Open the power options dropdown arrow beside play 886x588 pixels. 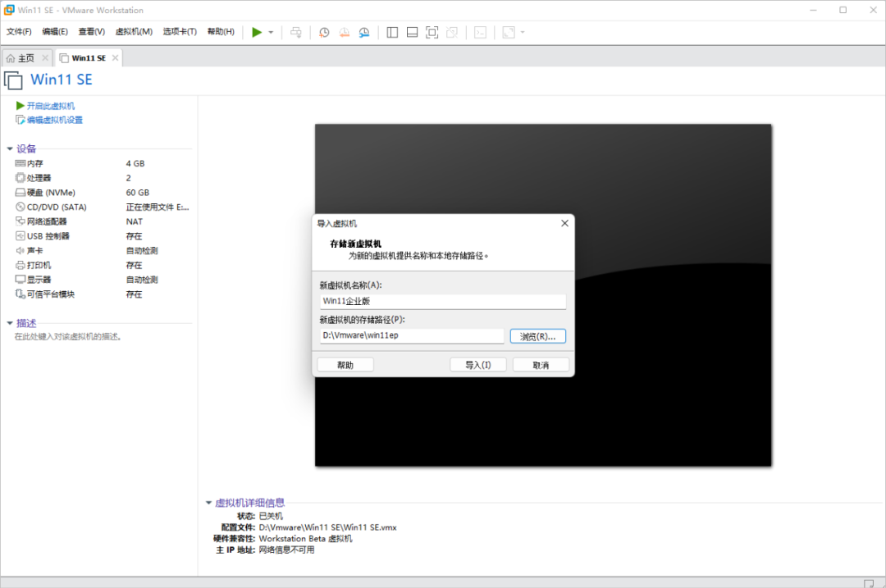[271, 33]
